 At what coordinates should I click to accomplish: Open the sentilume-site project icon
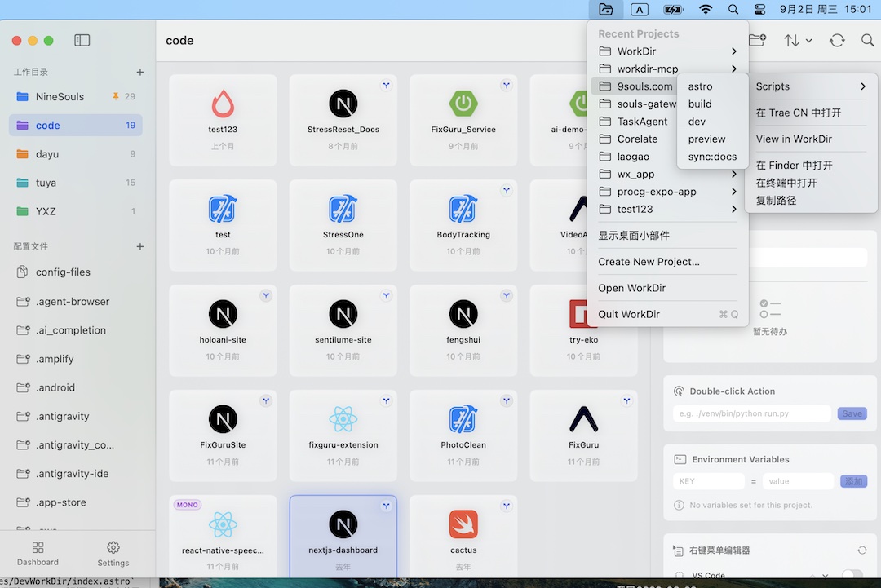coord(343,314)
